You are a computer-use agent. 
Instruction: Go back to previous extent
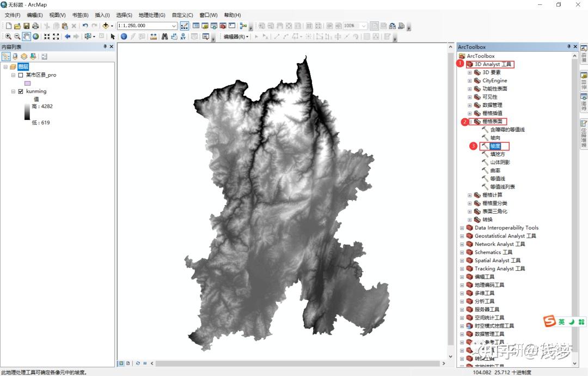(68, 37)
